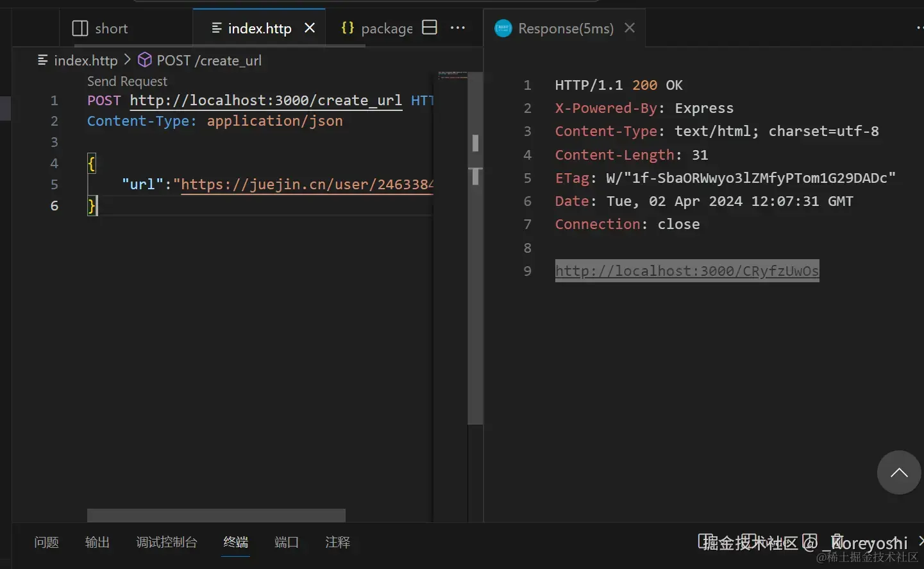Click the short tab preview icon
The height and width of the screenshot is (569, 924).
pos(80,28)
